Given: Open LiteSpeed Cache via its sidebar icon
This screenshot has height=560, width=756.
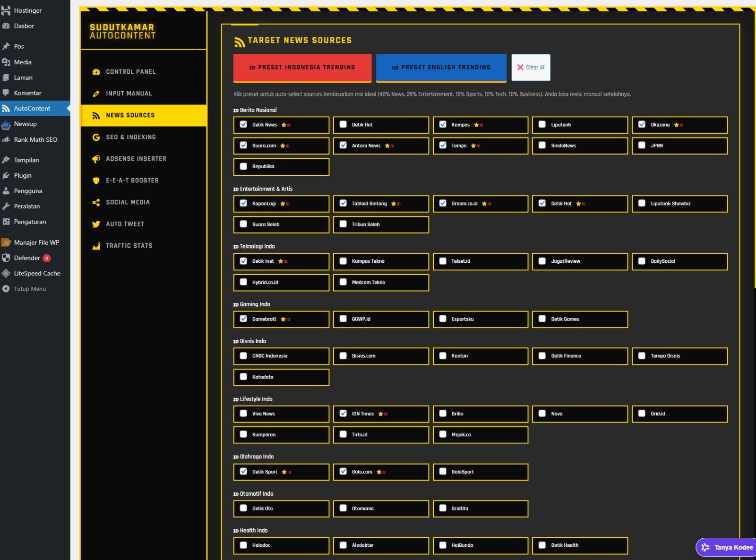Looking at the screenshot, I should click(6, 273).
